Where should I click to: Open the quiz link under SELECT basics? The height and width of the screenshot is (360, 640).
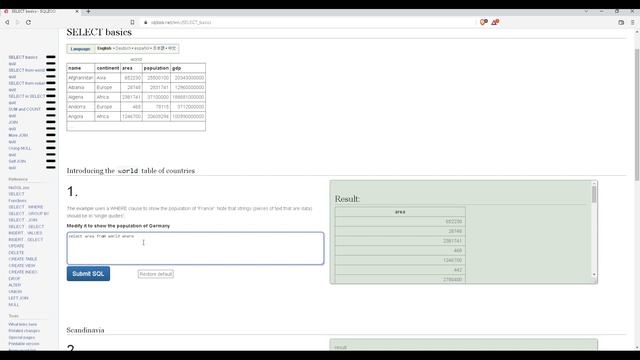(12, 64)
